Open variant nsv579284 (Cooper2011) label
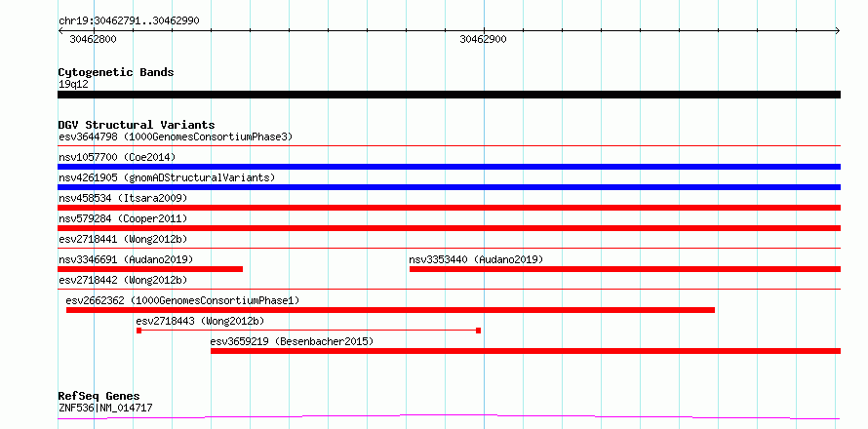 123,218
